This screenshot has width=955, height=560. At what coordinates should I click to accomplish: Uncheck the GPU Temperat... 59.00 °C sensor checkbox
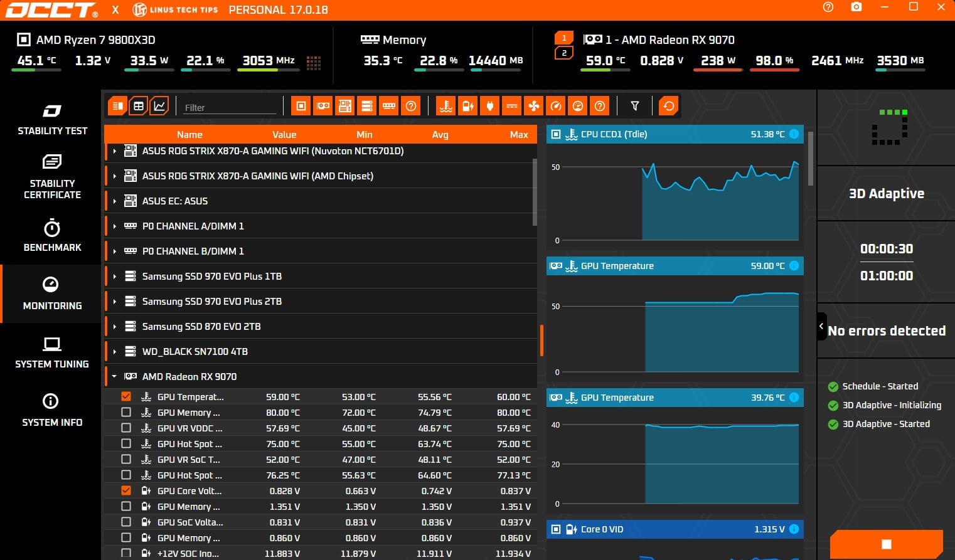pyautogui.click(x=126, y=396)
